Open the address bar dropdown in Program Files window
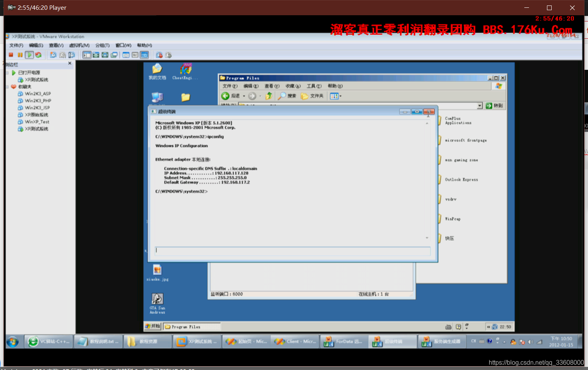The height and width of the screenshot is (370, 588). pyautogui.click(x=480, y=106)
